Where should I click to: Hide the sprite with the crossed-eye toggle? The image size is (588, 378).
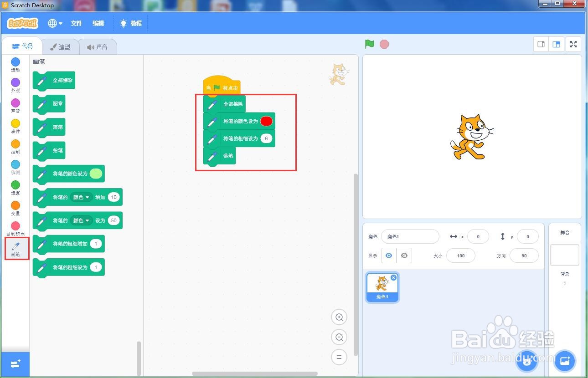pyautogui.click(x=404, y=255)
